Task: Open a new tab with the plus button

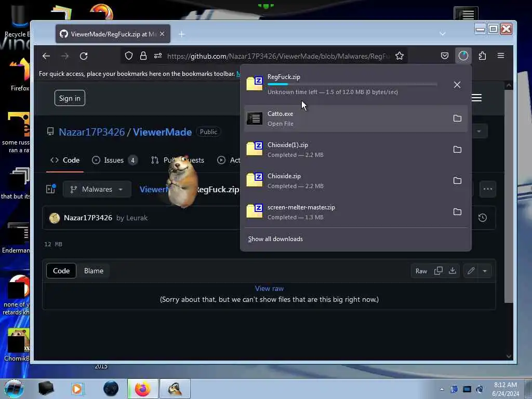Action: (181, 34)
